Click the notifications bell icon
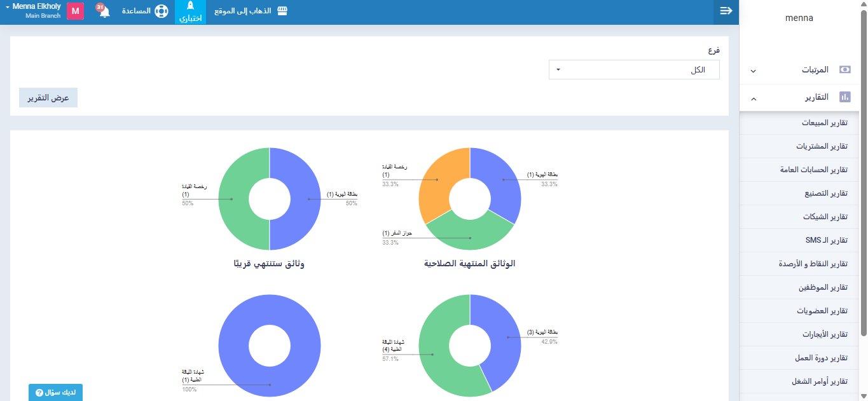Screen dimensions: 868x401 104,12
